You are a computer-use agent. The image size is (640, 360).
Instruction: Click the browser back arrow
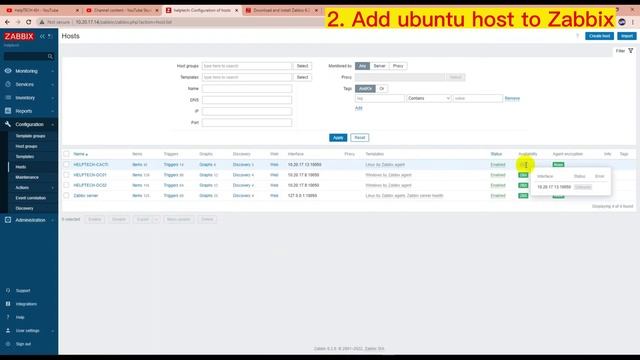[x=7, y=22]
